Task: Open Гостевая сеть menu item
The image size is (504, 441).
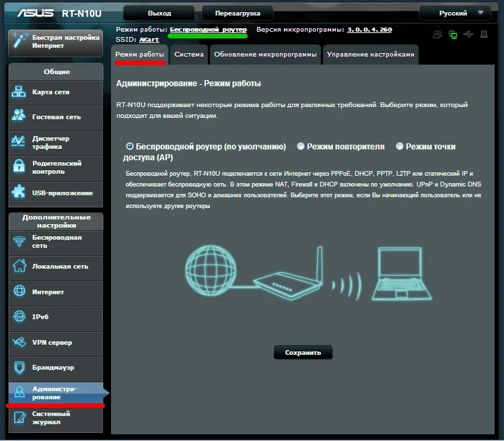Action: tap(56, 117)
